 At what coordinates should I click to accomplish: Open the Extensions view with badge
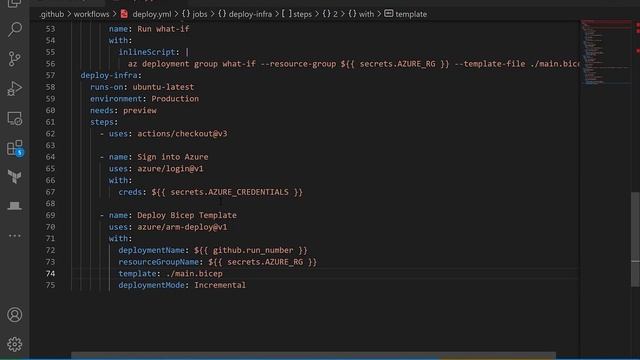(x=15, y=148)
